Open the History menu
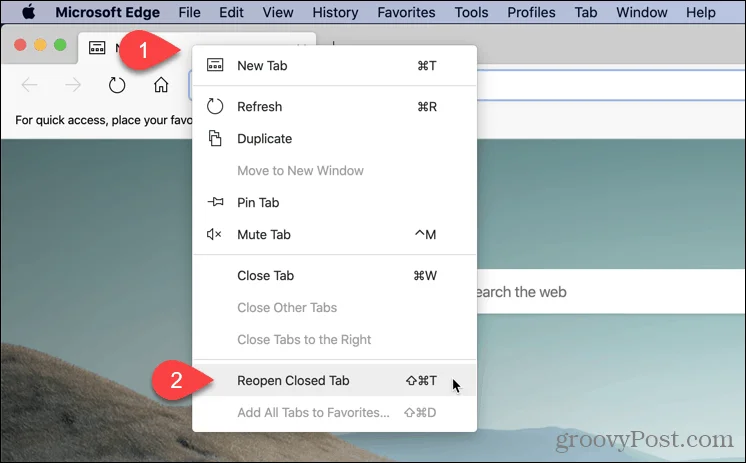746x463 pixels. [x=335, y=12]
